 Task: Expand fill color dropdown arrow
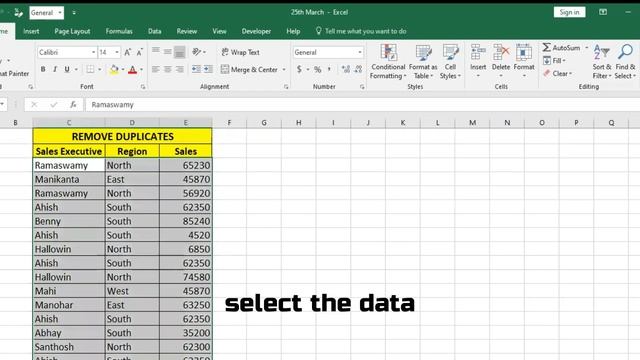tap(122, 69)
